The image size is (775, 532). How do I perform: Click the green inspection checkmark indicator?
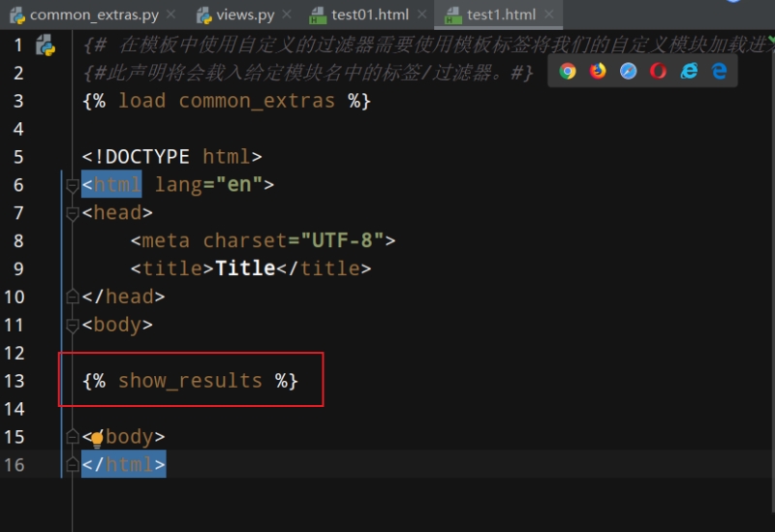point(771,39)
